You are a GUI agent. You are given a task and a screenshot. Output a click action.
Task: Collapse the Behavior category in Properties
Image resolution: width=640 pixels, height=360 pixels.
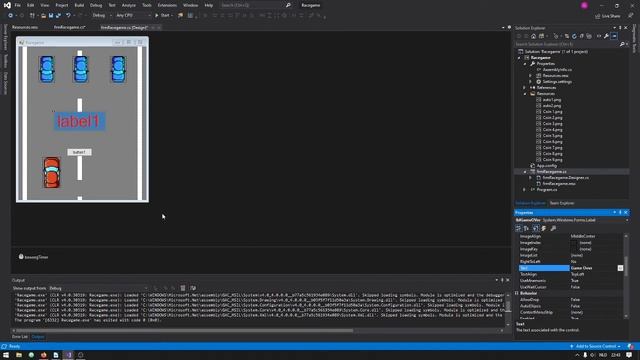point(517,293)
